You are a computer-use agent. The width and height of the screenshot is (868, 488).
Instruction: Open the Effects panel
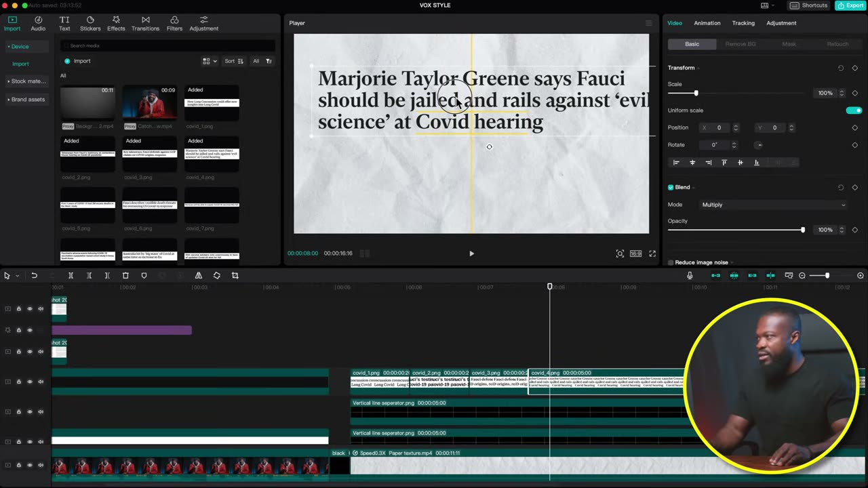[x=116, y=24]
